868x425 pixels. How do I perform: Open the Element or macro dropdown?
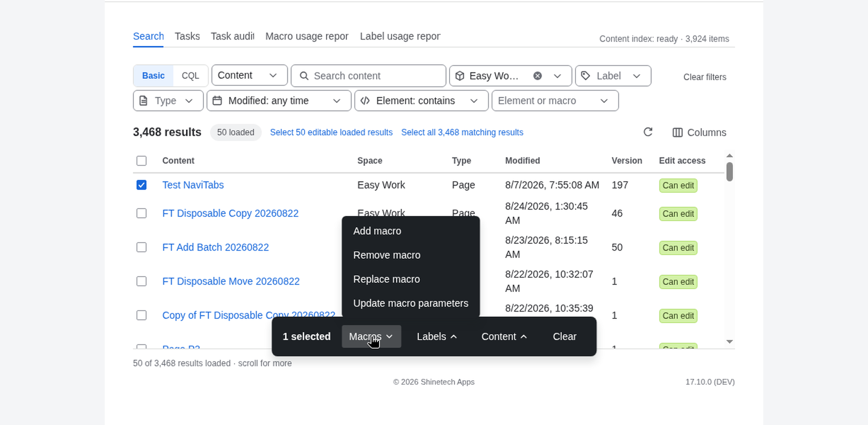pyautogui.click(x=555, y=101)
